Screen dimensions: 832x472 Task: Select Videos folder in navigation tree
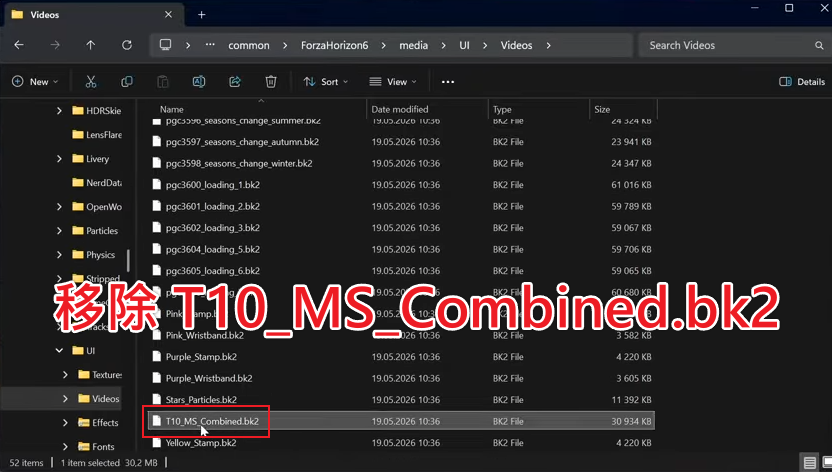[99, 398]
